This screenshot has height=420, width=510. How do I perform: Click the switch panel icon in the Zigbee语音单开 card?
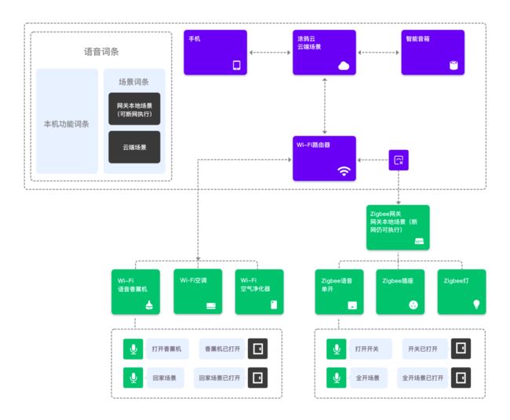click(x=352, y=305)
